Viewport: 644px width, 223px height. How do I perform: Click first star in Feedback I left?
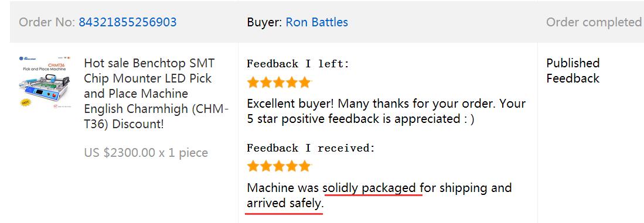coord(253,83)
